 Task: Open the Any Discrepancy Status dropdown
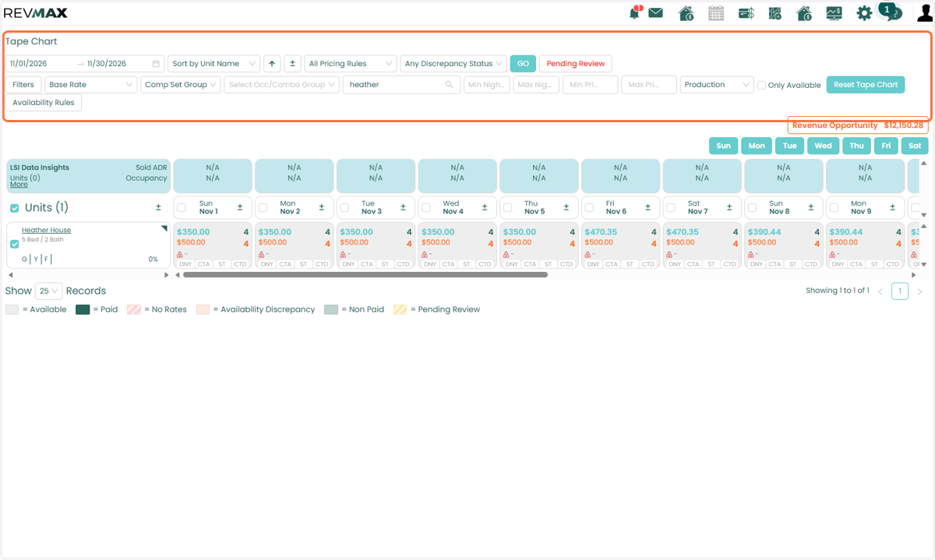pyautogui.click(x=453, y=64)
